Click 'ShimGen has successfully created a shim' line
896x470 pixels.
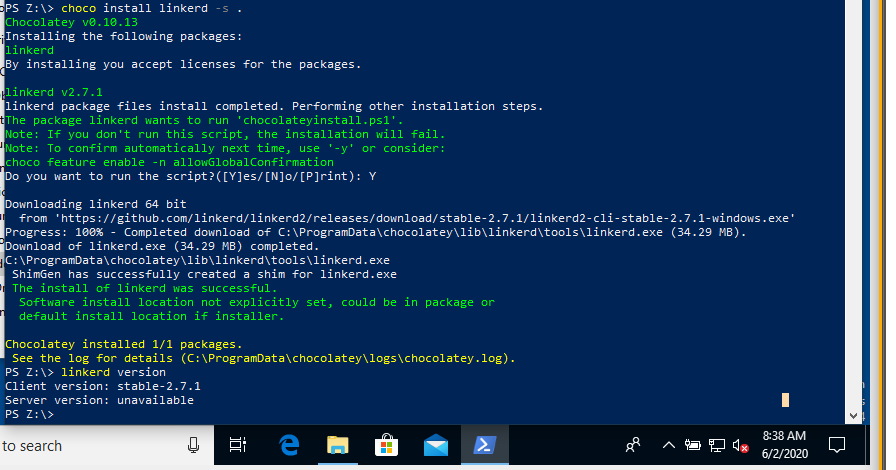204,274
